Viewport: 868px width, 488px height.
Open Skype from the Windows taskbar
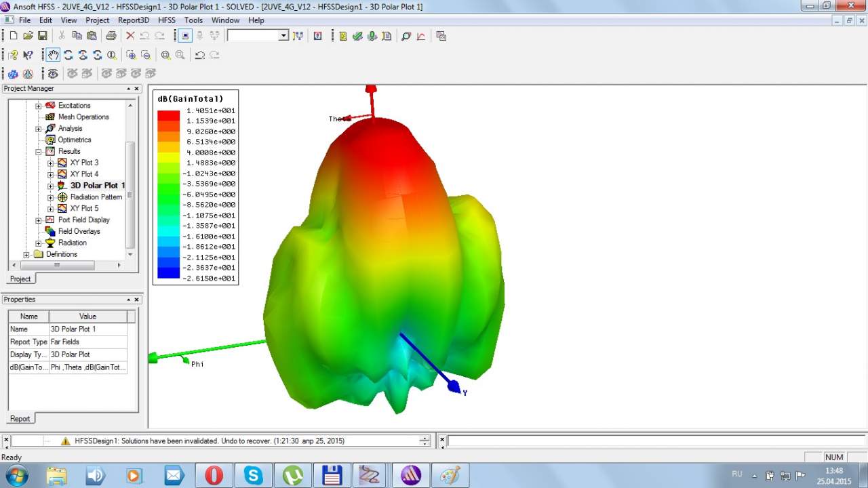(253, 475)
